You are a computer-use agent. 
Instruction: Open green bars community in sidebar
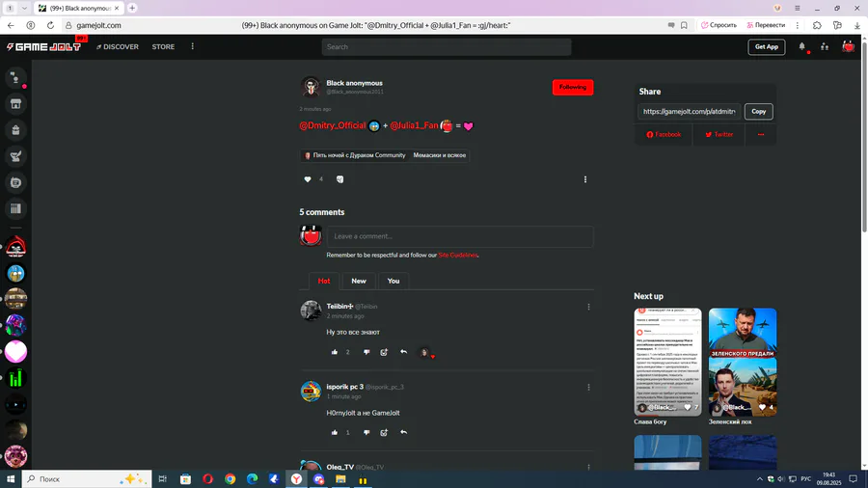coord(15,378)
